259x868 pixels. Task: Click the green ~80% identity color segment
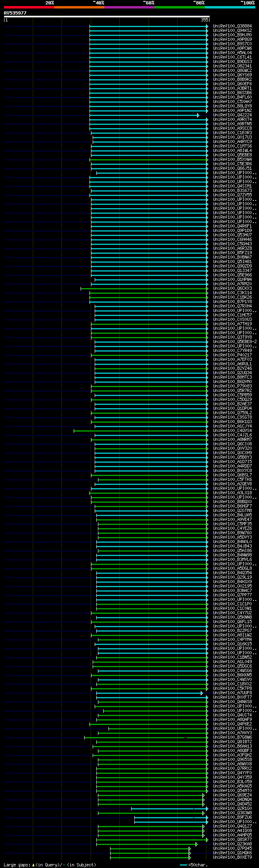pyautogui.click(x=180, y=7)
